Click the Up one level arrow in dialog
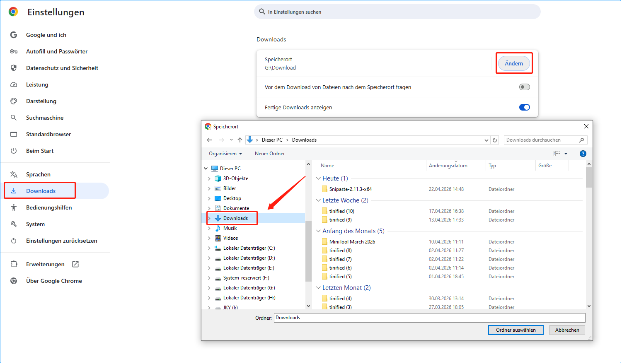This screenshot has width=622, height=364. 240,140
